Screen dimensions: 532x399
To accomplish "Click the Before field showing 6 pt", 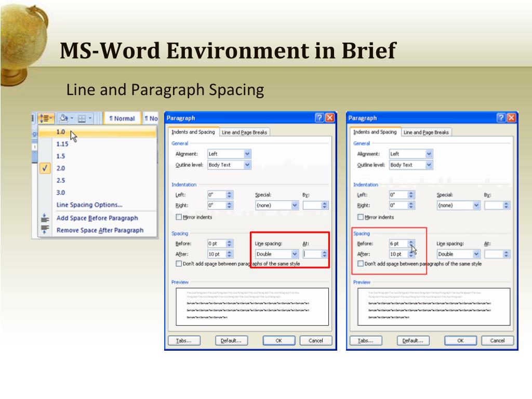I will pyautogui.click(x=398, y=244).
